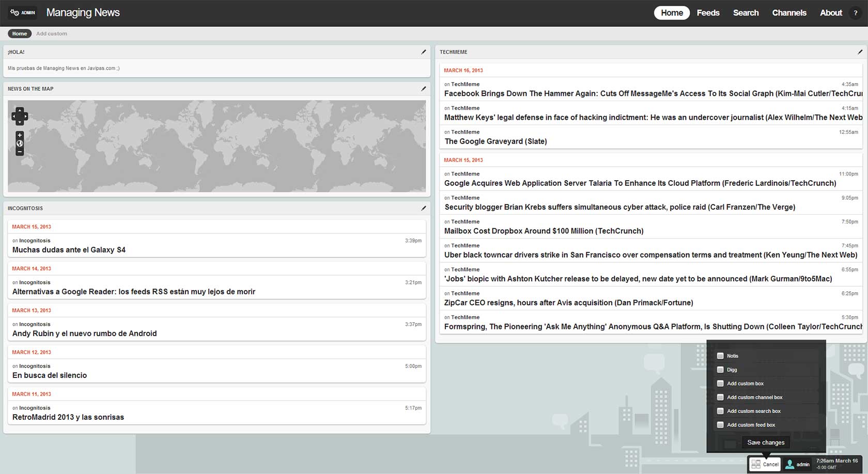Open the admin user menu
The width and height of the screenshot is (868, 474).
point(797,464)
